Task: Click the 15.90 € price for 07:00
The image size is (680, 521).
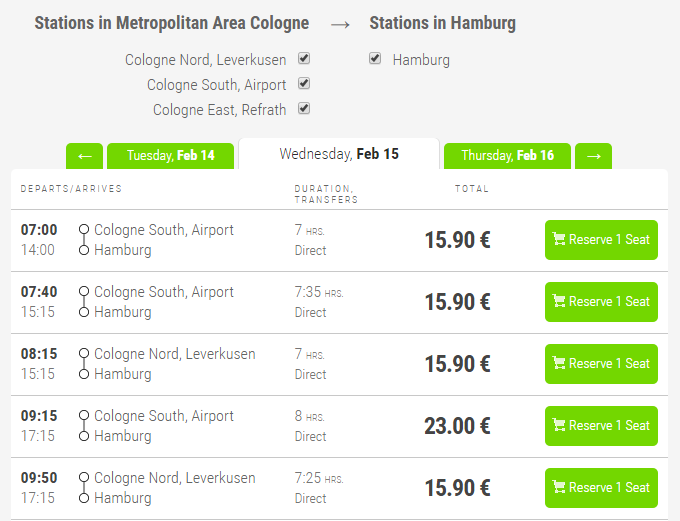Action: tap(457, 240)
